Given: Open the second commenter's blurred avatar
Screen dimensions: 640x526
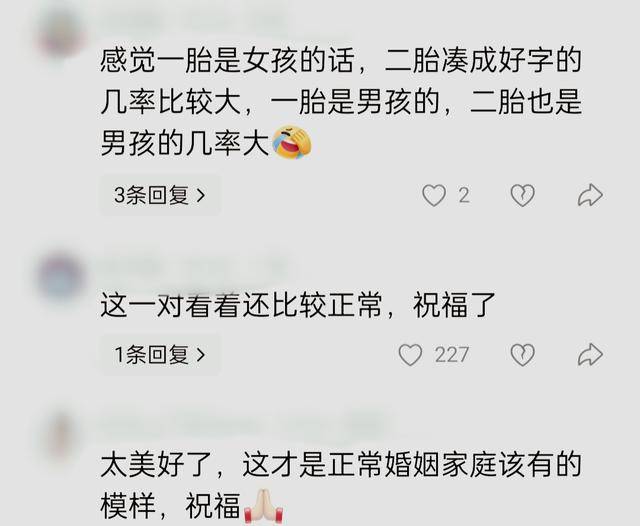Looking at the screenshot, I should click(61, 277).
